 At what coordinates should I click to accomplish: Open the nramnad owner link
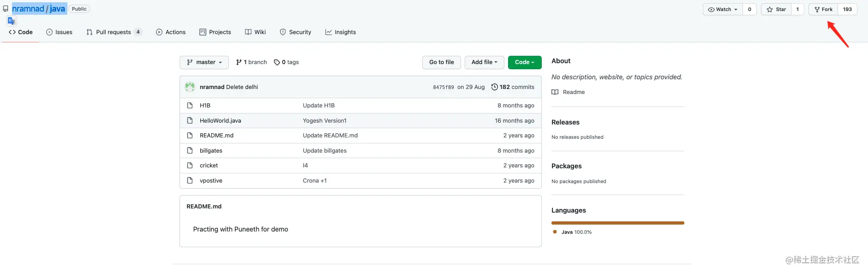pos(28,9)
